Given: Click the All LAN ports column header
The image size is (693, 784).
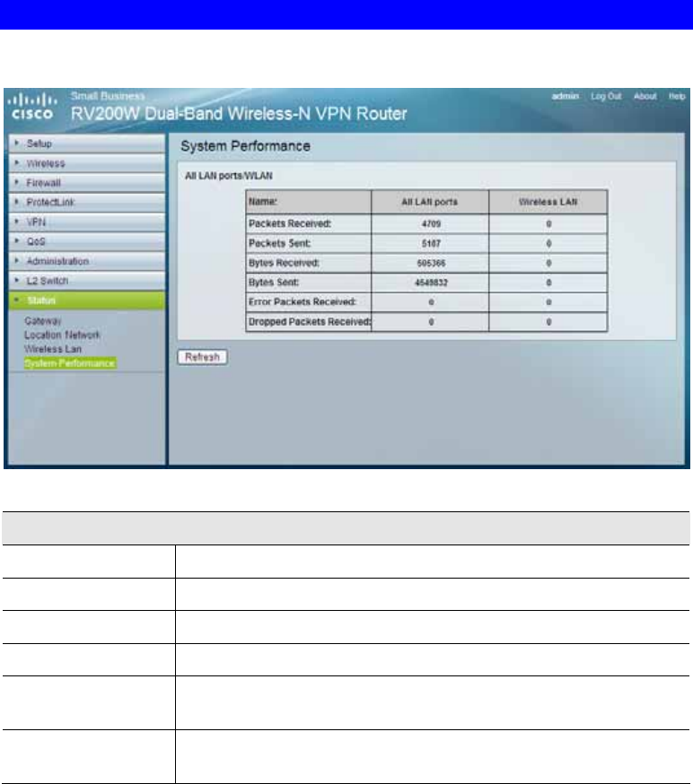Looking at the screenshot, I should [430, 202].
